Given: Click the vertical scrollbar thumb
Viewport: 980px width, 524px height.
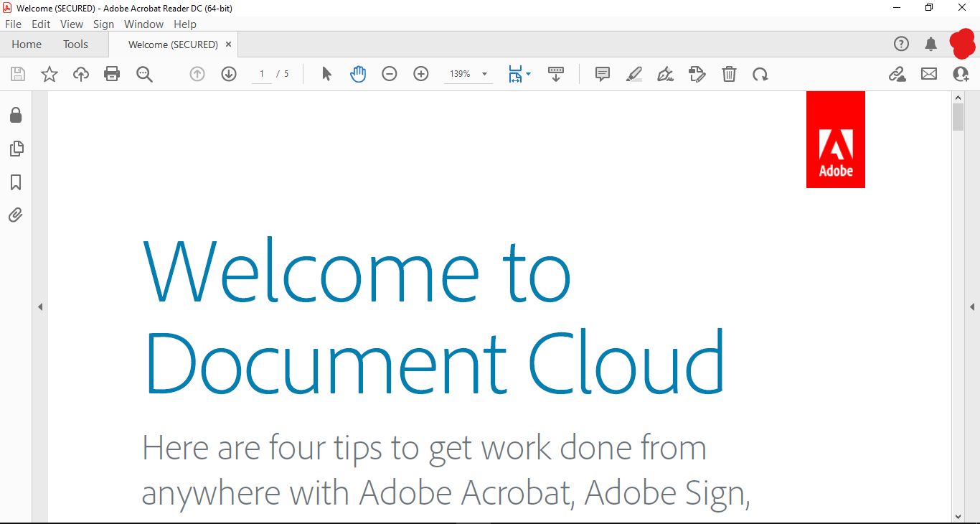Looking at the screenshot, I should pyautogui.click(x=958, y=117).
